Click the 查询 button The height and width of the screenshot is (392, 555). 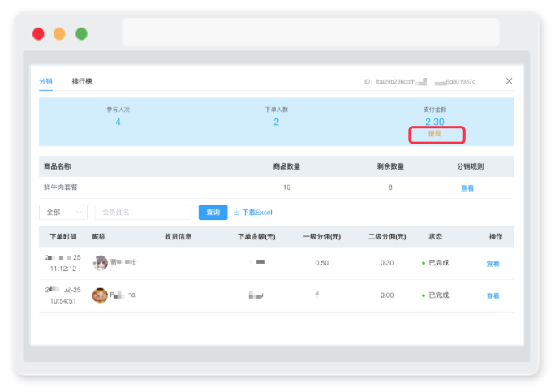tap(213, 212)
